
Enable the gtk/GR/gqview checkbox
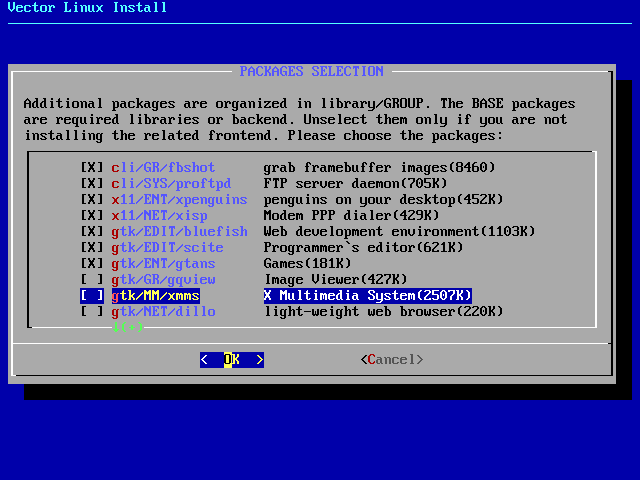click(x=92, y=279)
